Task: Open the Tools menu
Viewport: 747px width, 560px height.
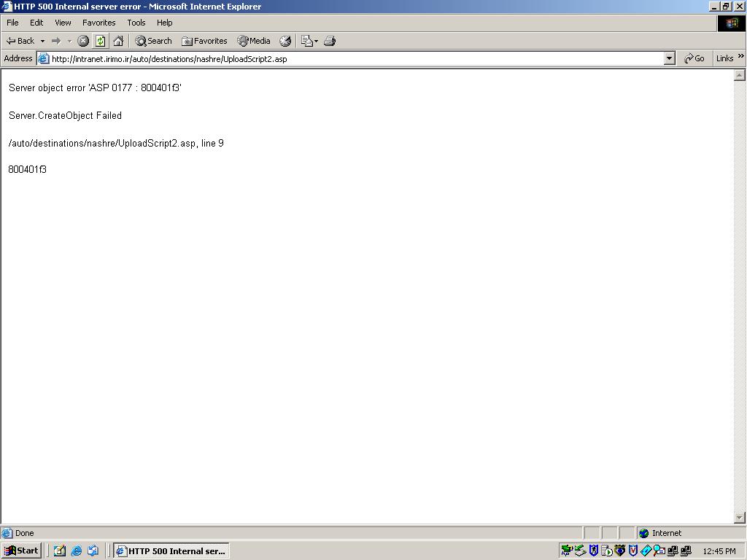Action: pyautogui.click(x=136, y=23)
